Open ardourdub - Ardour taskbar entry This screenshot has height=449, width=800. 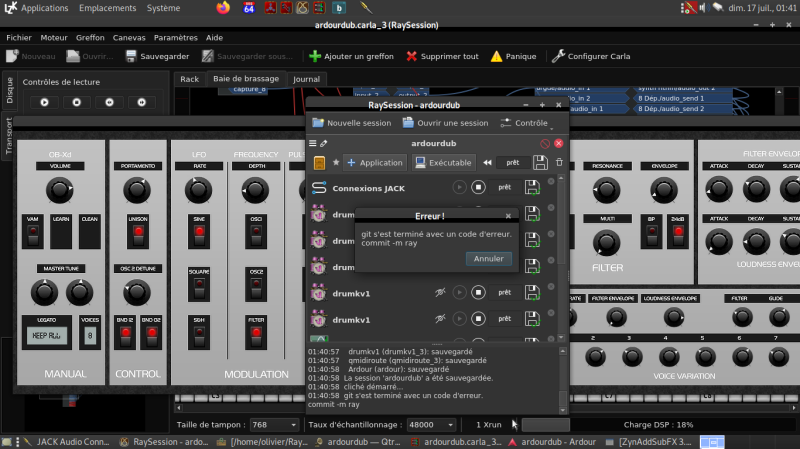point(553,442)
